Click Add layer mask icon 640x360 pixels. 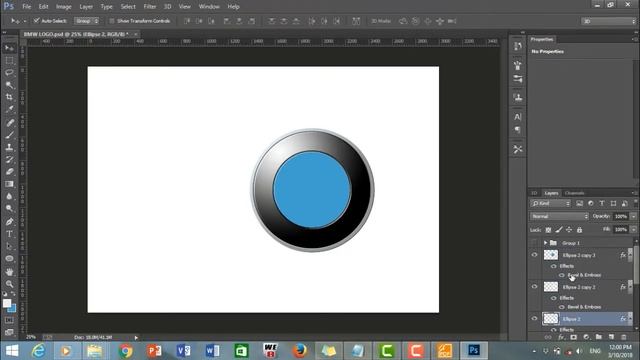[x=573, y=337]
